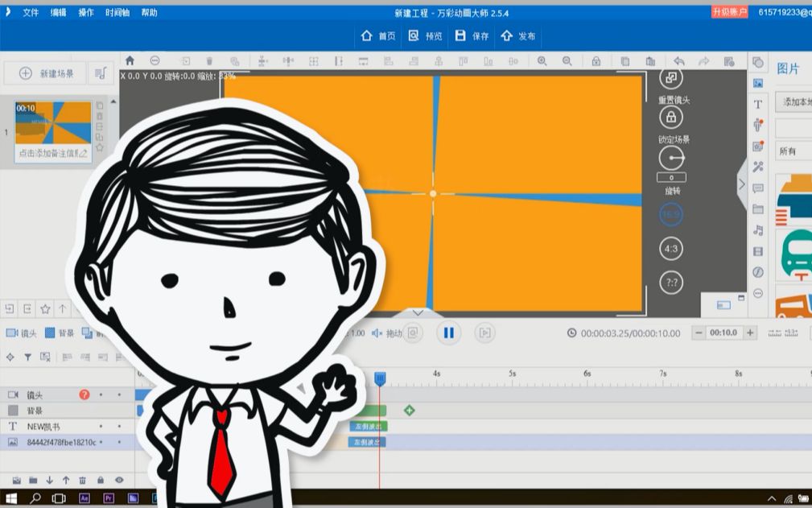Viewport: 812px width, 508px height.
Task: Click the 发布 publish button
Action: click(517, 35)
